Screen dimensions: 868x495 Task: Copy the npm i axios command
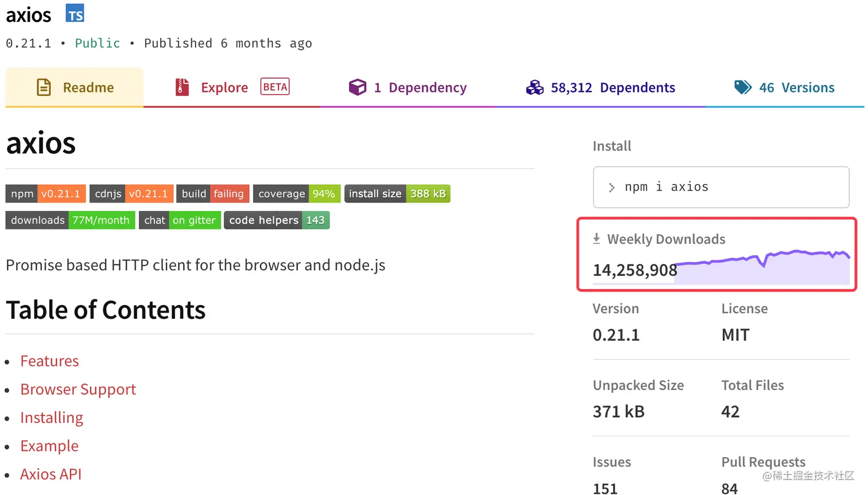[721, 187]
